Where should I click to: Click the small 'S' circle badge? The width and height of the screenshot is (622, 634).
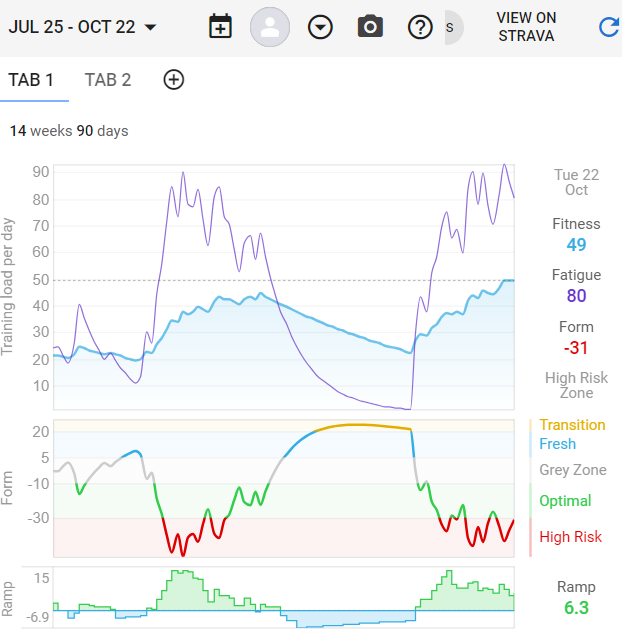pos(451,27)
